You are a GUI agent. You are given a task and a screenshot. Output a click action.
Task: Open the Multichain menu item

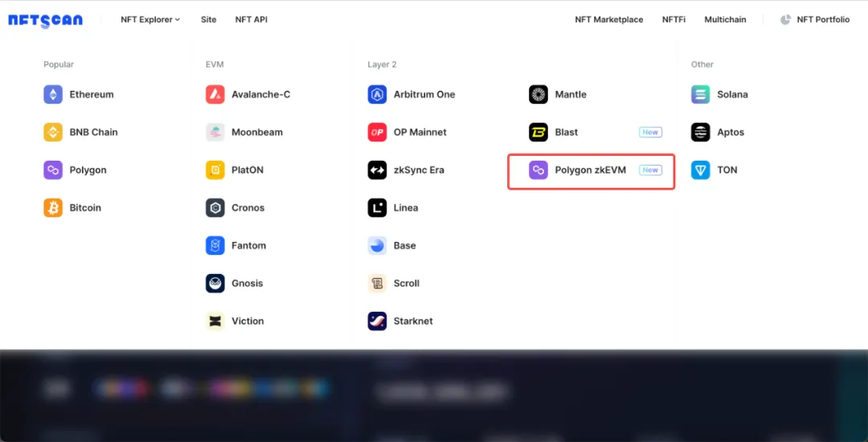point(725,19)
